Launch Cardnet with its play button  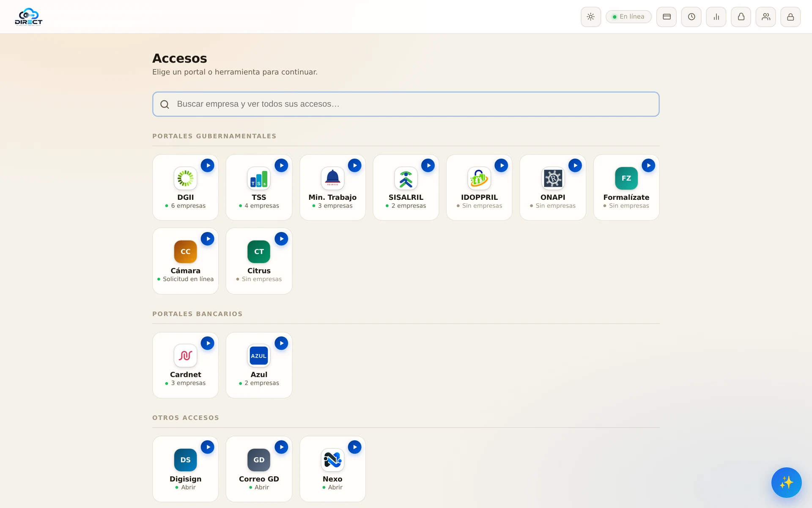click(x=208, y=343)
